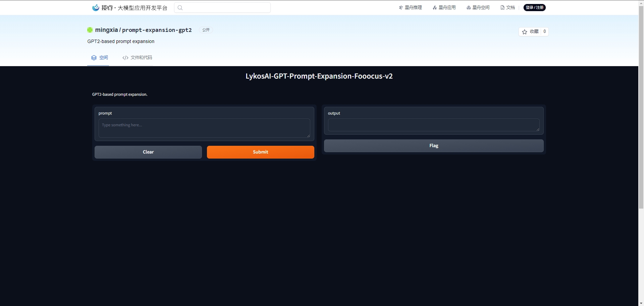The image size is (644, 306).
Task: Click the page vertical scrollbar thumb
Action: tap(641, 107)
